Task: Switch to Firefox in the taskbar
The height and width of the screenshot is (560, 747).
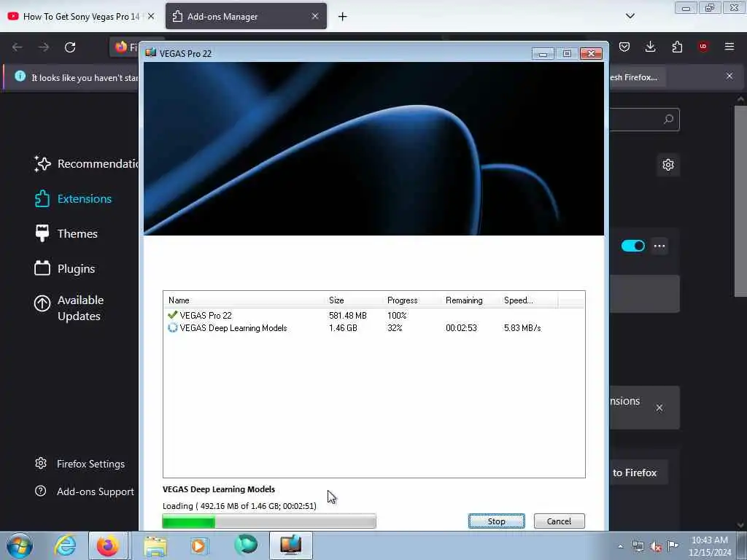Action: click(x=108, y=545)
